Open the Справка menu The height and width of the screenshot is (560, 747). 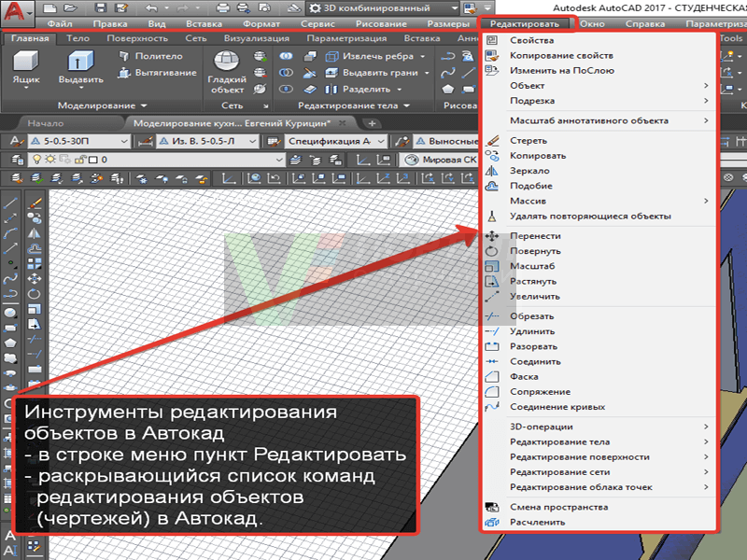click(645, 24)
